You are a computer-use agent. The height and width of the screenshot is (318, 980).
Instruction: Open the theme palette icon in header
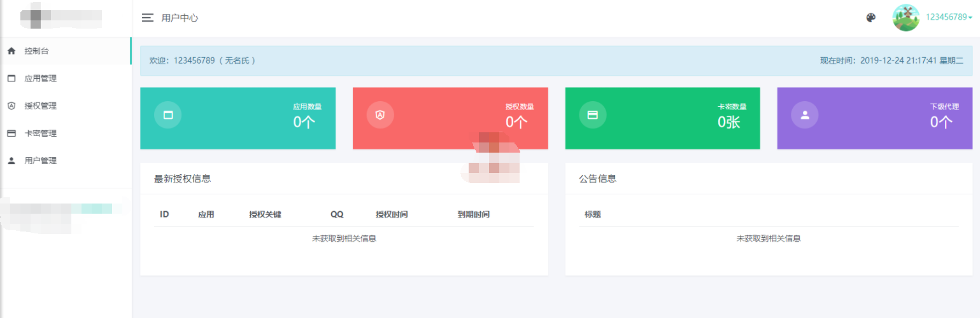click(871, 18)
